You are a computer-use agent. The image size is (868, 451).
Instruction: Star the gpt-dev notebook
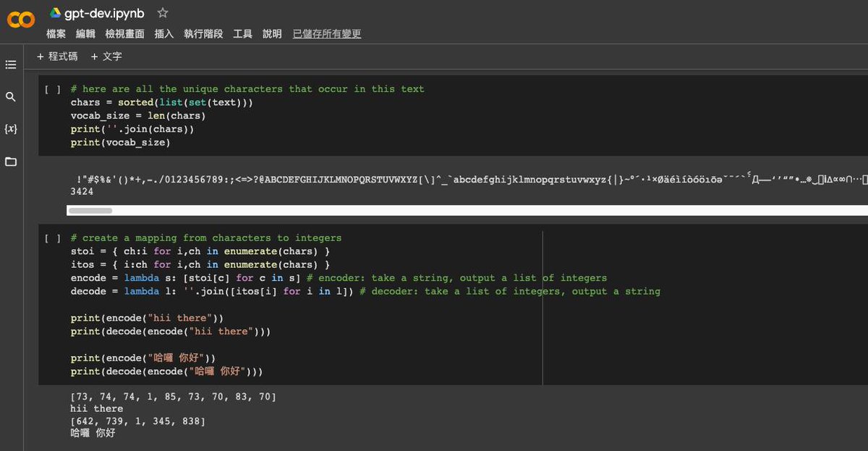tap(163, 12)
